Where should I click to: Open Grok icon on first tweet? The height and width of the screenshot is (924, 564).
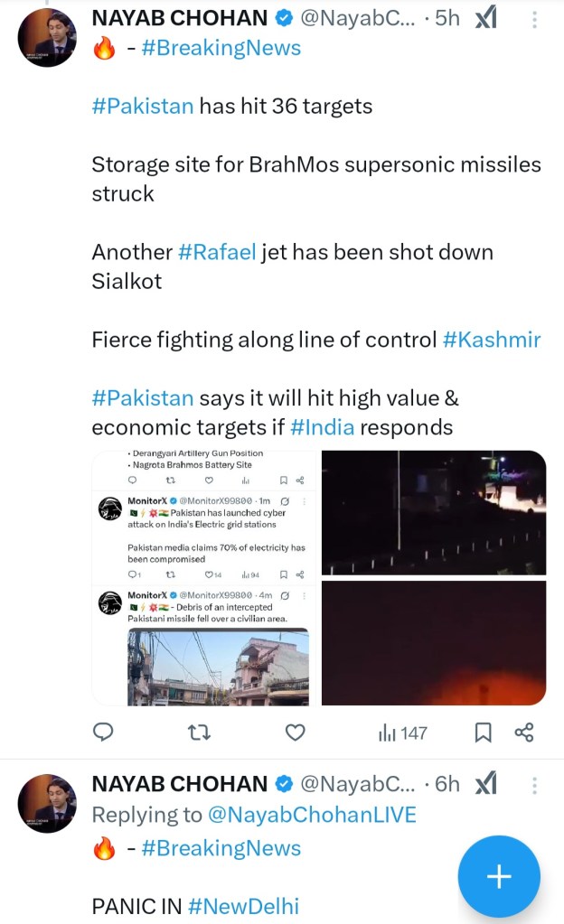tap(485, 18)
